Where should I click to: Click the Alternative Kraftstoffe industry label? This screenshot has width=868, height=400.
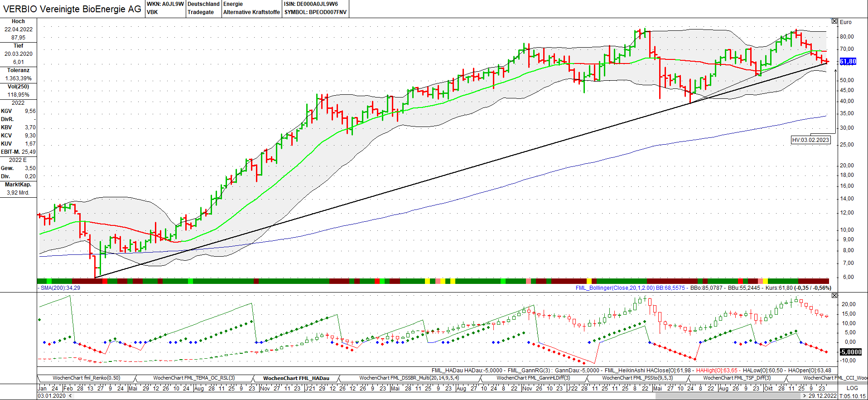[x=251, y=12]
